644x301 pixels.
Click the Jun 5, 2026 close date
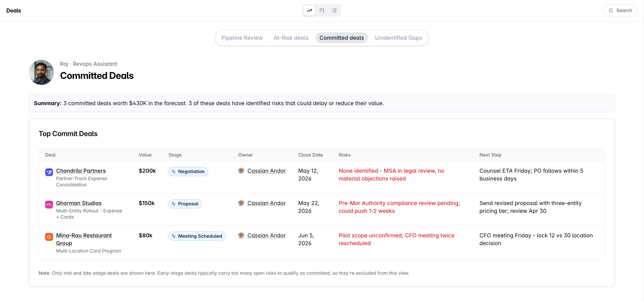[306, 239]
